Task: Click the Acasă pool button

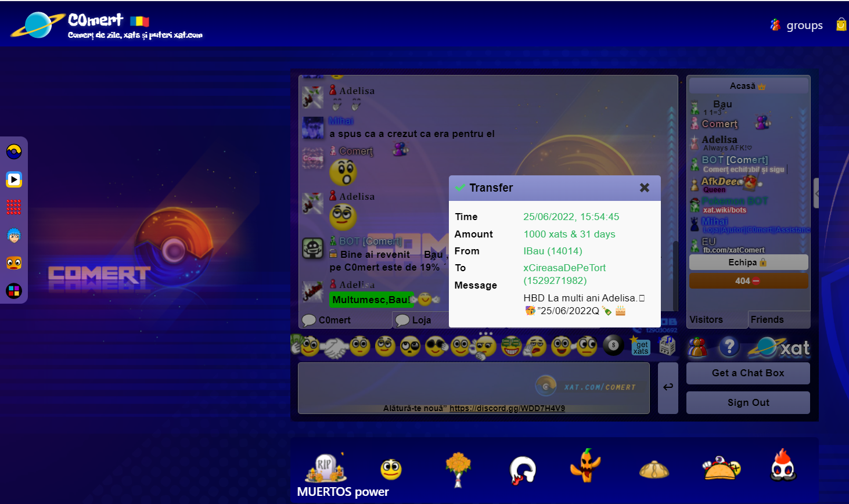Action: coord(748,86)
